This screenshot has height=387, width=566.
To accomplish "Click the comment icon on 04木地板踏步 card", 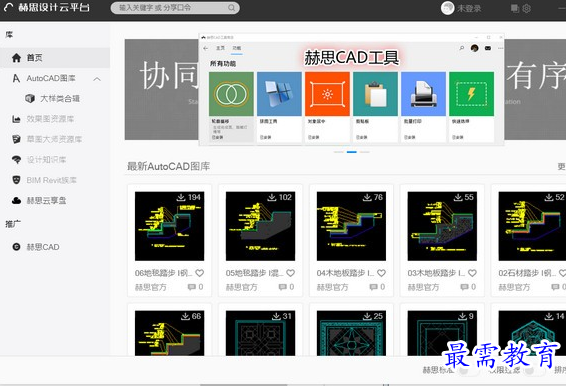I will [x=373, y=287].
